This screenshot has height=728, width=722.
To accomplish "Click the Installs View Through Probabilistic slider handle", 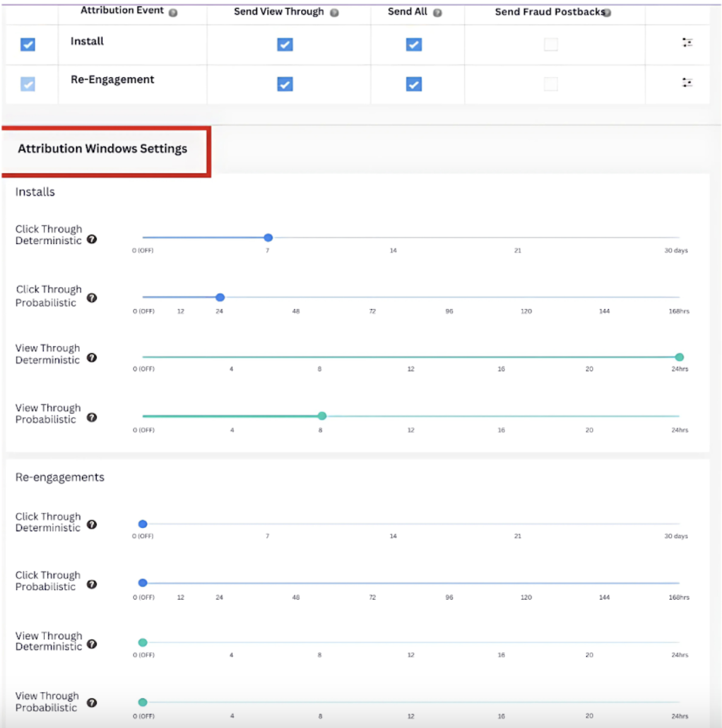I will point(322,416).
